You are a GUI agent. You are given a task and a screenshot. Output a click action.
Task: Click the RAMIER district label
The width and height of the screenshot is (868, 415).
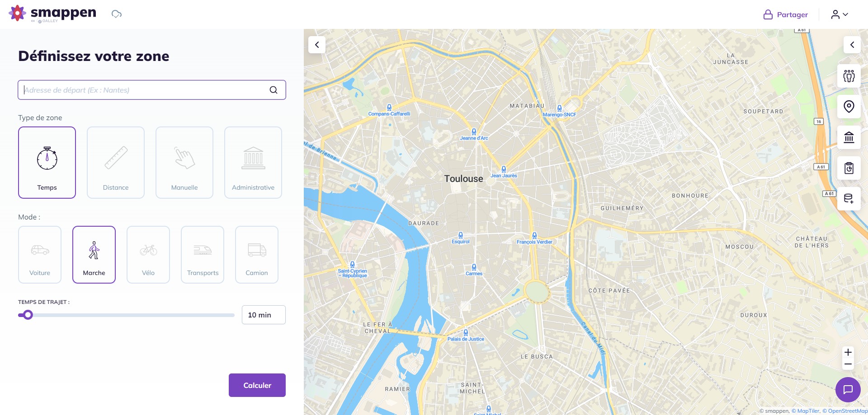pyautogui.click(x=397, y=389)
